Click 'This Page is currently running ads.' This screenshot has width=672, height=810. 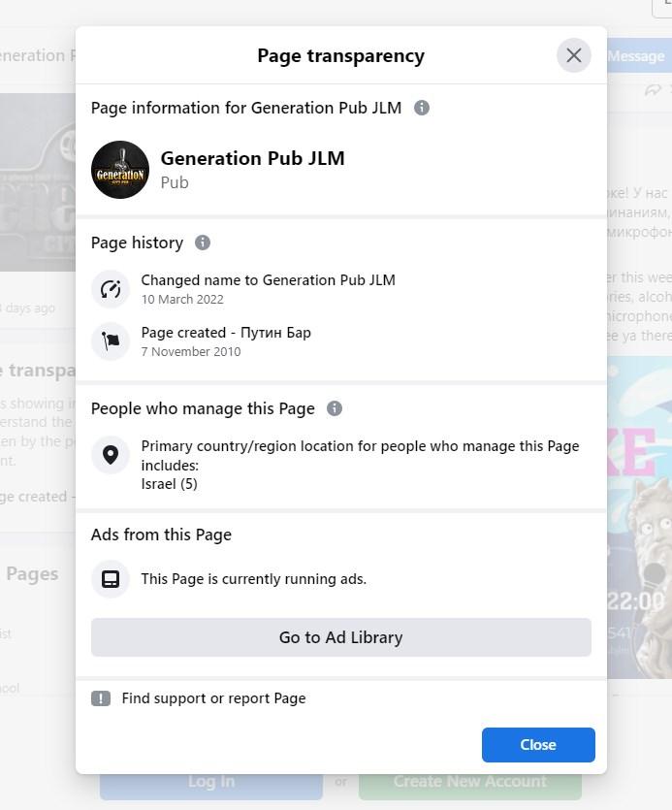pyautogui.click(x=254, y=578)
